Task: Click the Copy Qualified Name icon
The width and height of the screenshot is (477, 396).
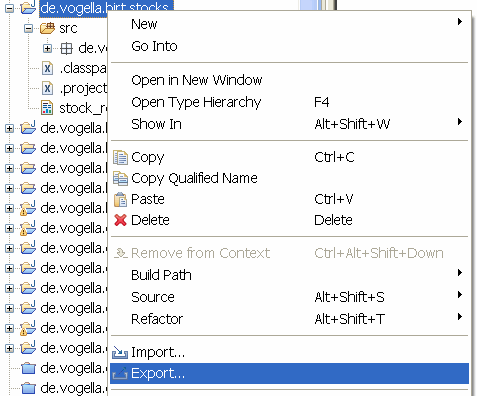Action: tap(120, 178)
